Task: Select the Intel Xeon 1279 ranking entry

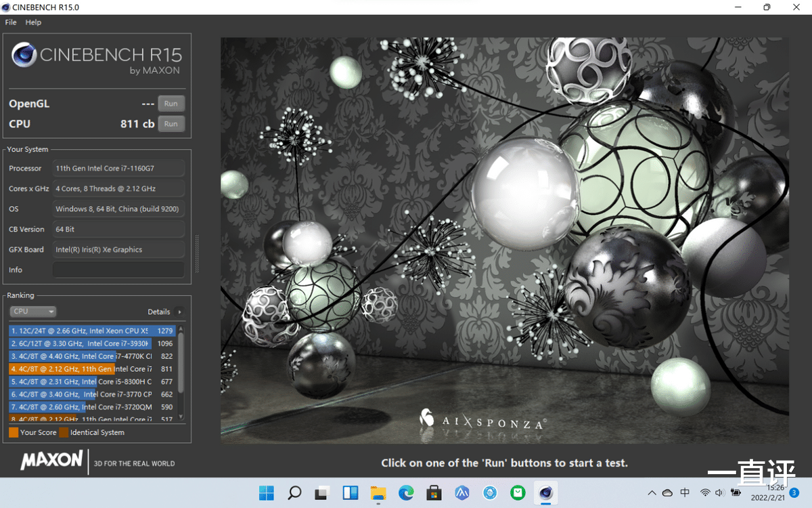Action: [92, 331]
